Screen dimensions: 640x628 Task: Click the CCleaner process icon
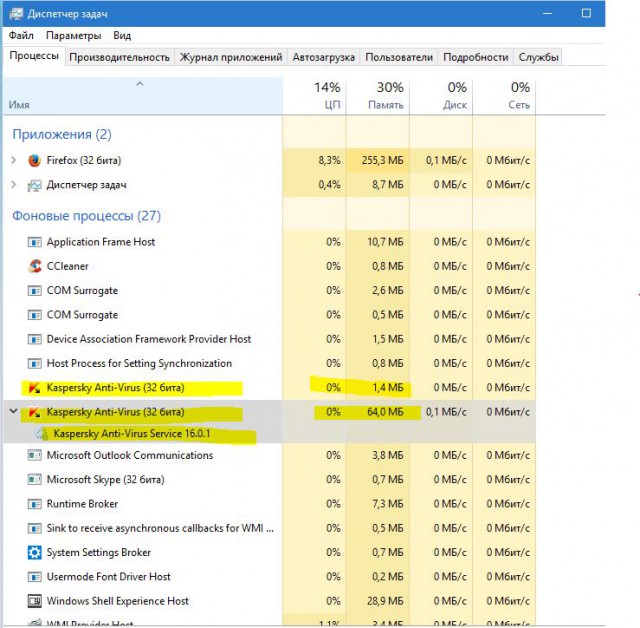(x=35, y=266)
